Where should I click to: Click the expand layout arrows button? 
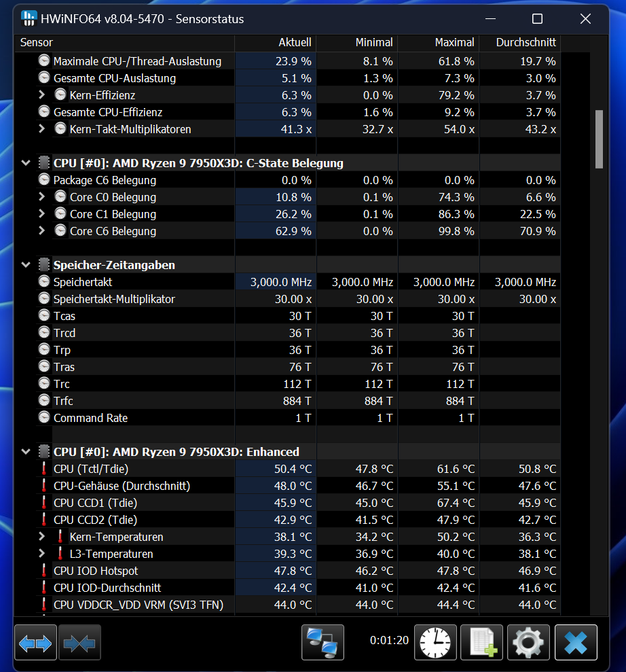click(x=35, y=642)
